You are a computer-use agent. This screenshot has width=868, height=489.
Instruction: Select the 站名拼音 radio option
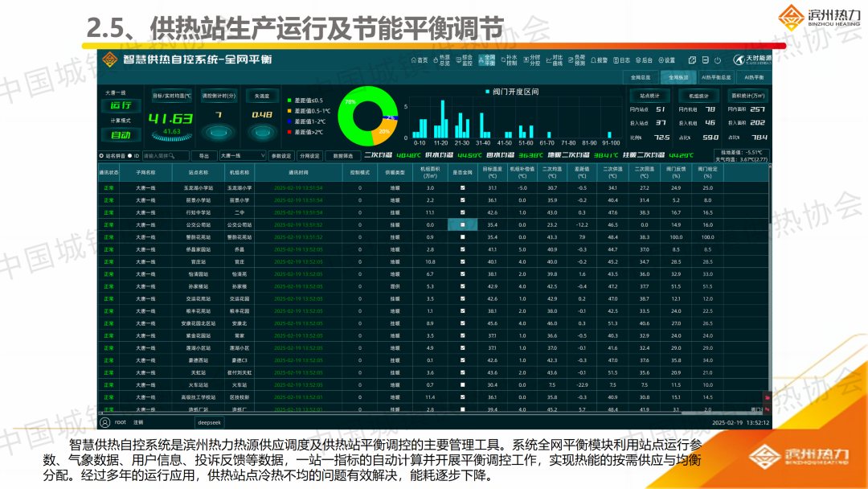(x=101, y=155)
